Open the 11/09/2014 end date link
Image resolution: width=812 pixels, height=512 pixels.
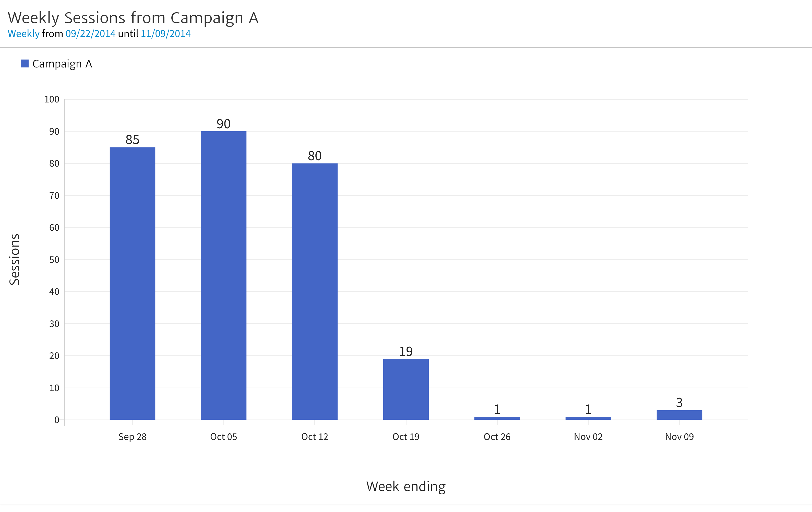165,34
